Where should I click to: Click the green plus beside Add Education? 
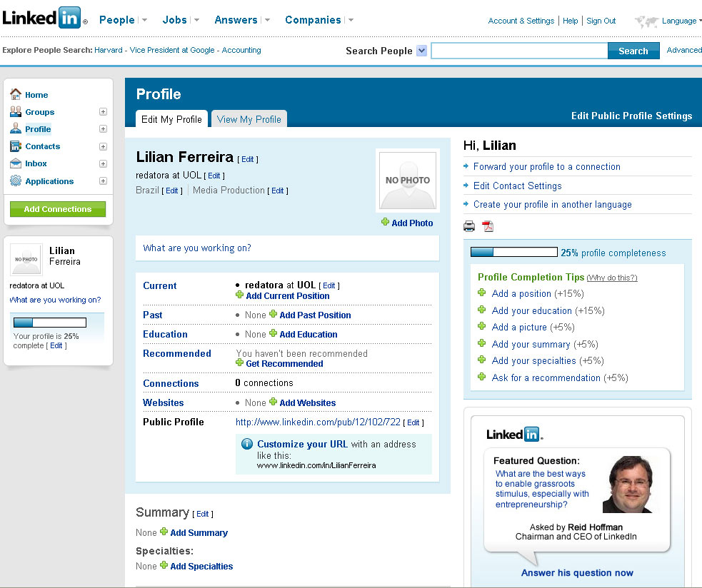coord(273,333)
